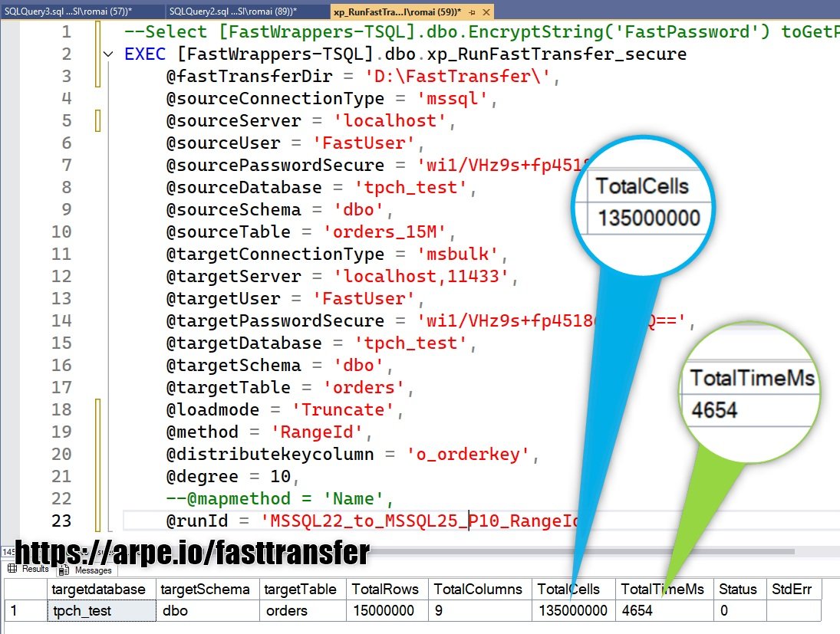Select the 4654 cell in results grid
Image resolution: width=840 pixels, height=634 pixels.
coord(664,610)
